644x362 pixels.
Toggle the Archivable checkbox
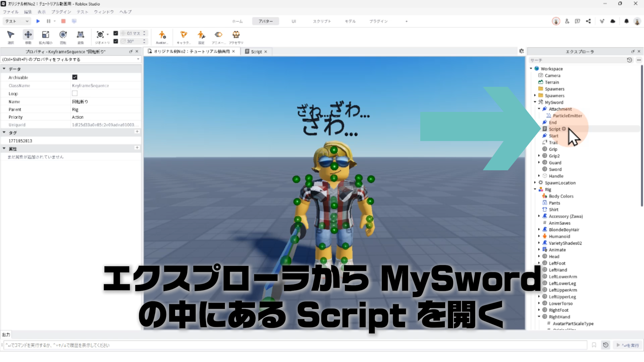click(75, 77)
